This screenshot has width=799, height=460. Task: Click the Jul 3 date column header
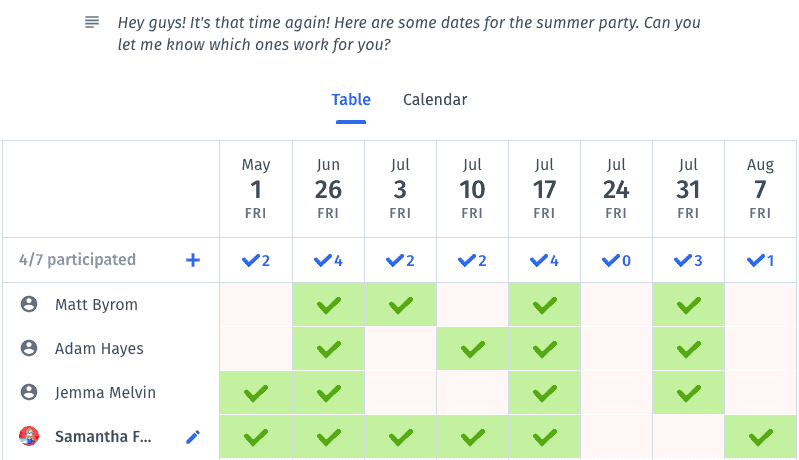tap(400, 188)
